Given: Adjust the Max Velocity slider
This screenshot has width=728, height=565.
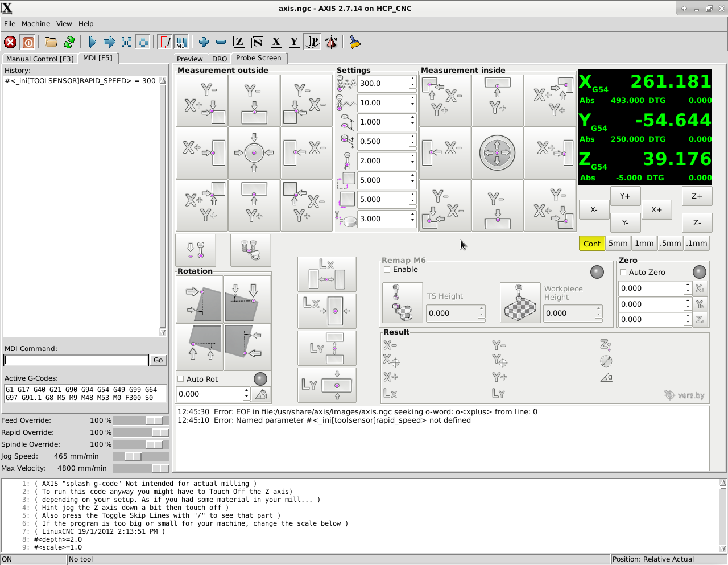Looking at the screenshot, I should point(141,468).
